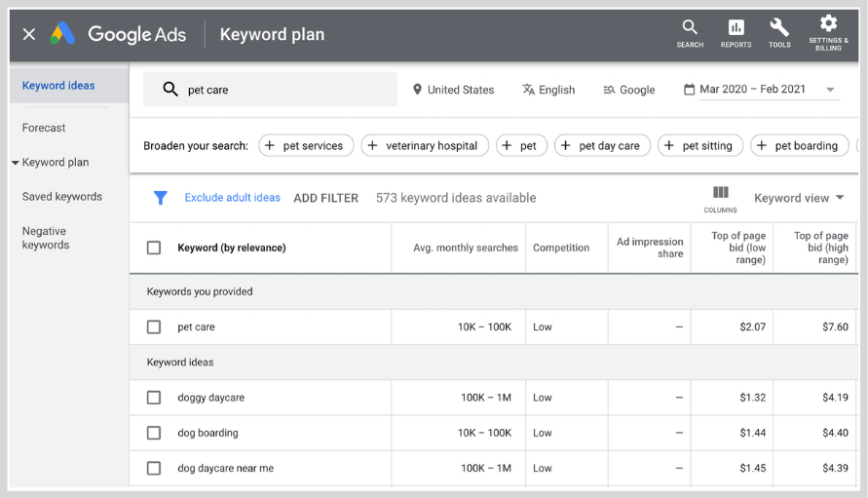Click the pet care search input field
The height and width of the screenshot is (498, 868).
(x=270, y=90)
